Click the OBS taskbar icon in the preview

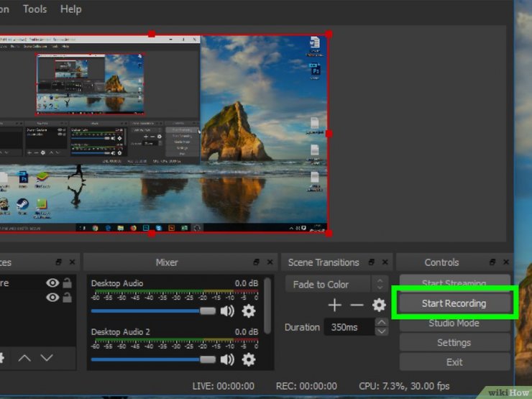197,228
